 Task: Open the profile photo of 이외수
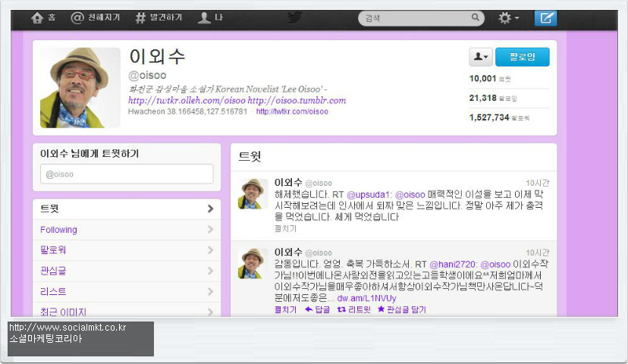point(80,88)
